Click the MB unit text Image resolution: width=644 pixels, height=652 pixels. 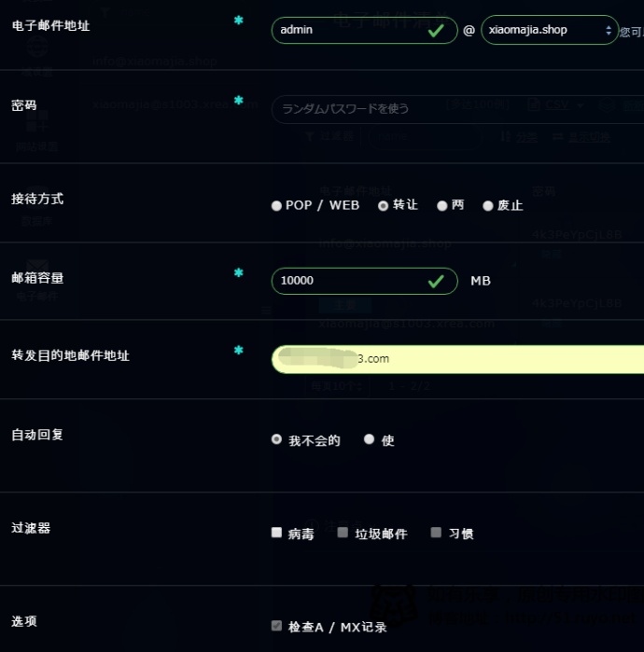click(x=481, y=281)
